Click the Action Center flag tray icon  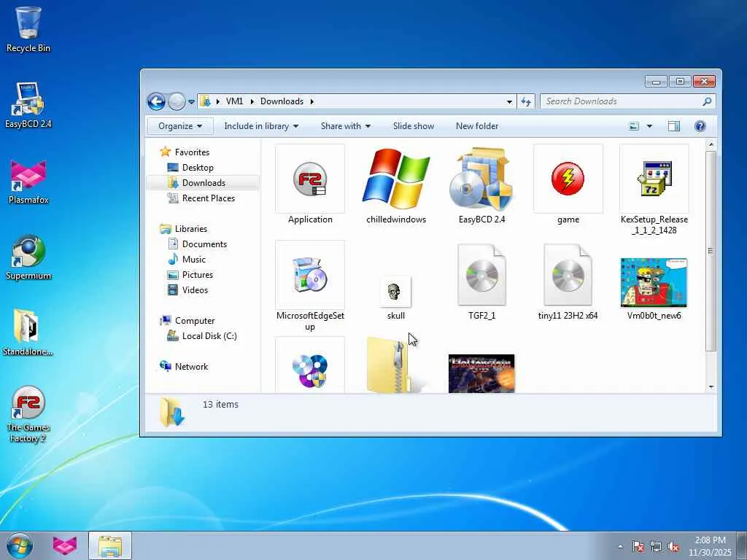point(638,547)
